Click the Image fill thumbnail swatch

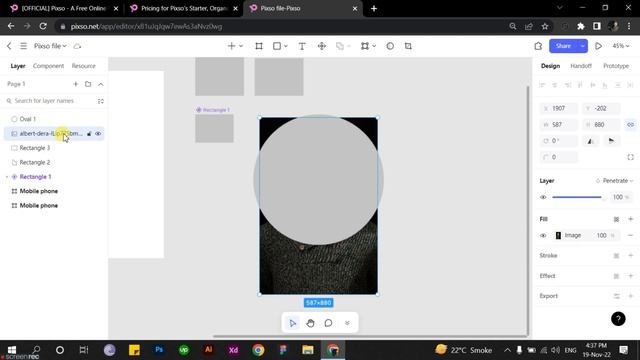558,236
